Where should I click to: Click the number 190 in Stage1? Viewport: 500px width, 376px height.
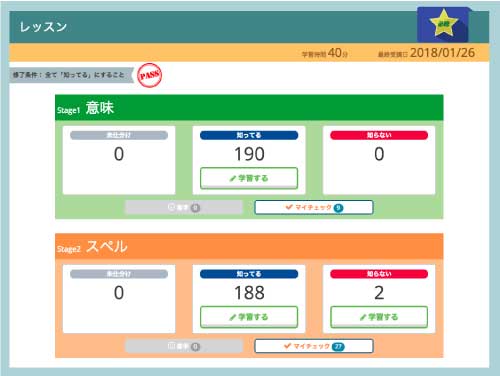tap(249, 154)
